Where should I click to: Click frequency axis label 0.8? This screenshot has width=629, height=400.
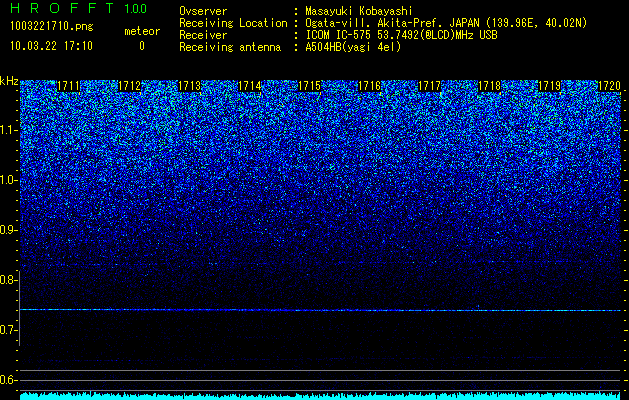[x=8, y=280]
